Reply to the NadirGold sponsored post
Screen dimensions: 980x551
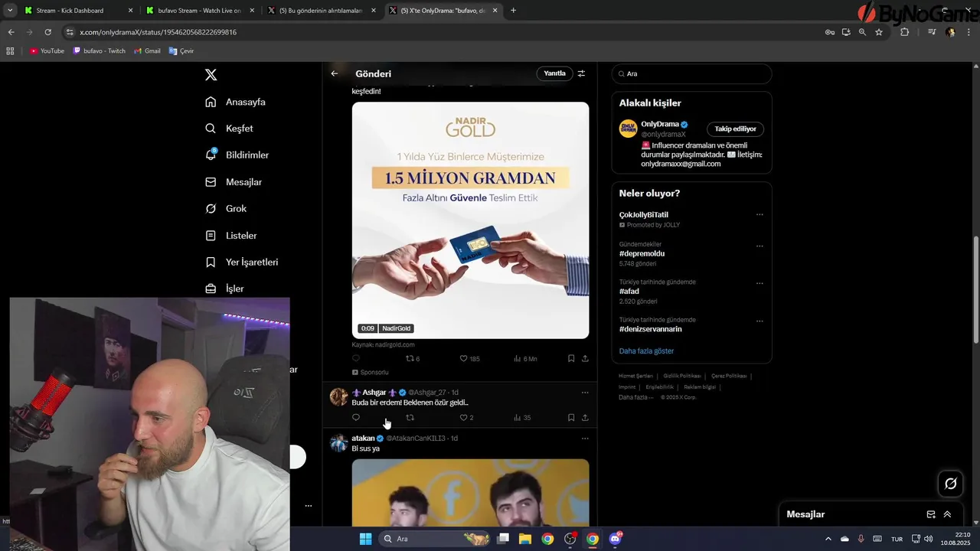[x=356, y=358]
